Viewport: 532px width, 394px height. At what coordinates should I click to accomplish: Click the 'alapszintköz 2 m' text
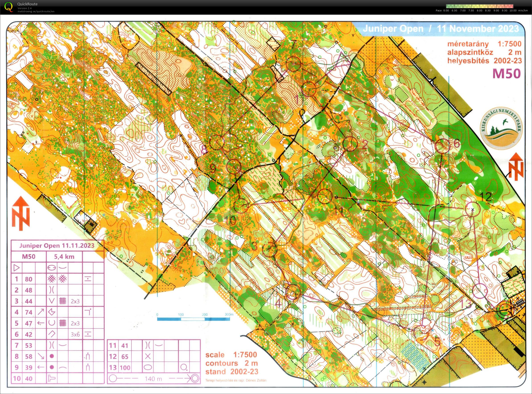click(x=484, y=52)
